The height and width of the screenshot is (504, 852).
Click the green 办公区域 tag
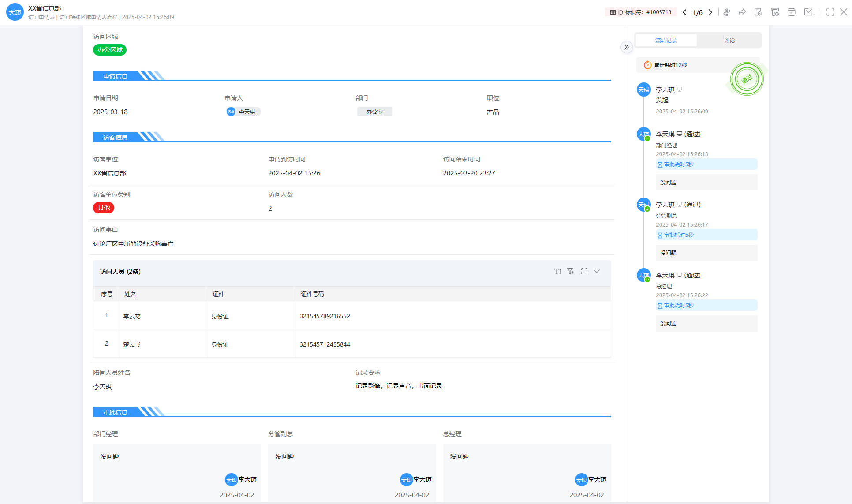point(110,50)
